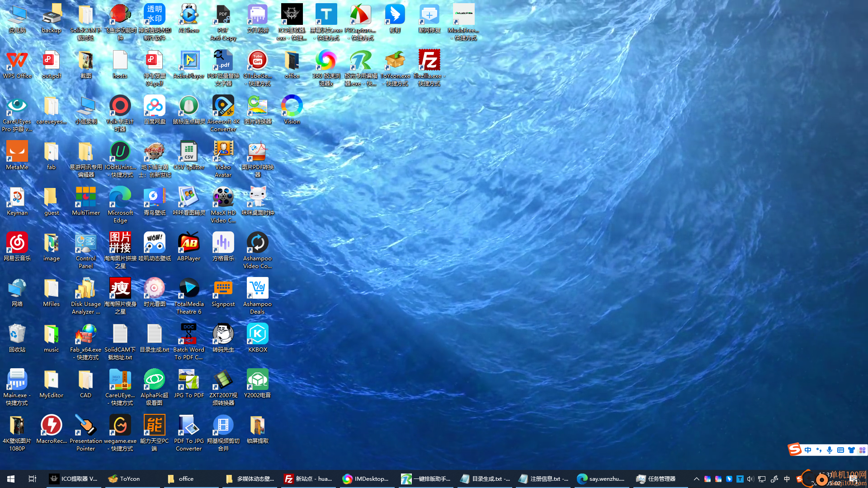The width and height of the screenshot is (868, 488).
Task: Open the Disk Usage Analyzer icon
Action: point(86,296)
